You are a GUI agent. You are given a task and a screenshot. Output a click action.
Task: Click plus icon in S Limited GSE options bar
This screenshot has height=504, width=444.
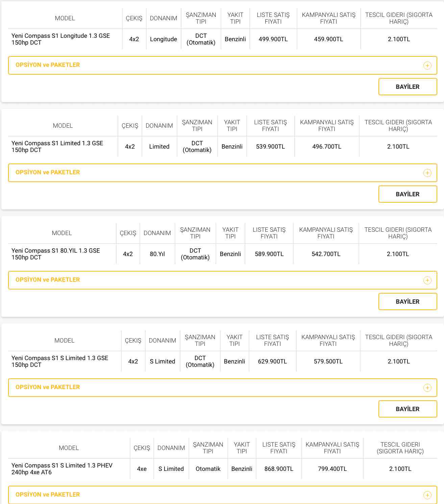pyautogui.click(x=427, y=388)
